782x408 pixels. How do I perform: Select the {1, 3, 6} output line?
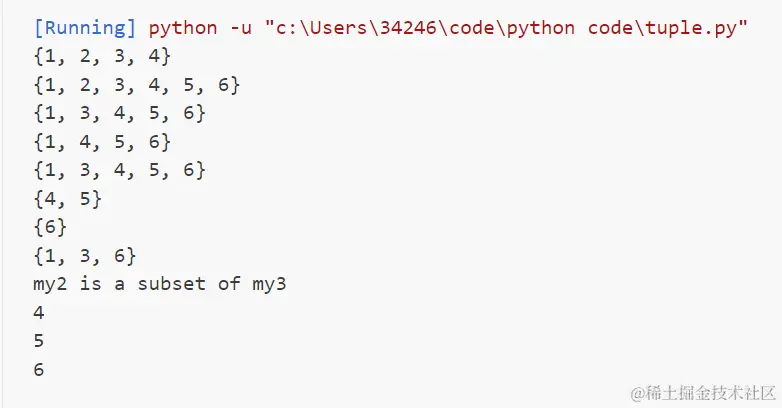85,255
